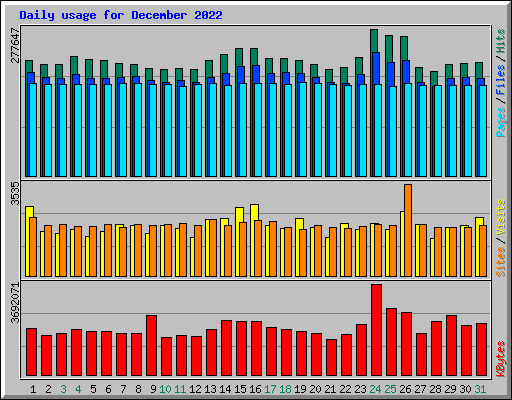Click green day 24 label
Image resolution: width=512 pixels, height=400 pixels.
pyautogui.click(x=375, y=389)
